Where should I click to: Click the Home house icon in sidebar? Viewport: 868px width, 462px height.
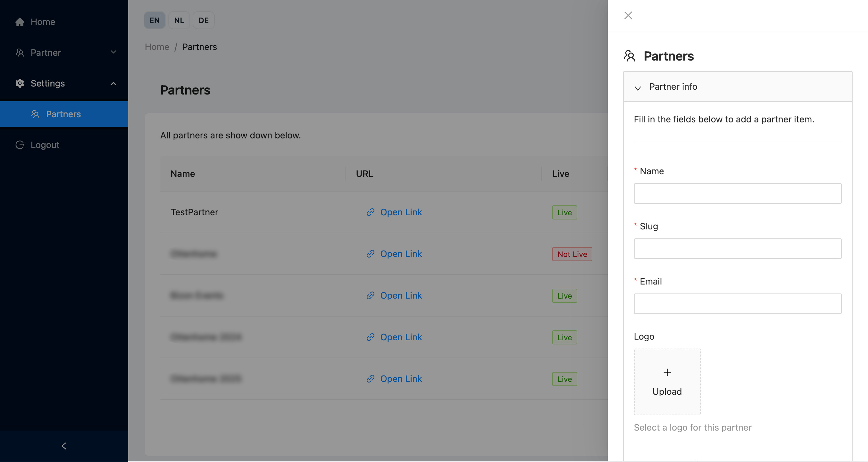pyautogui.click(x=20, y=22)
